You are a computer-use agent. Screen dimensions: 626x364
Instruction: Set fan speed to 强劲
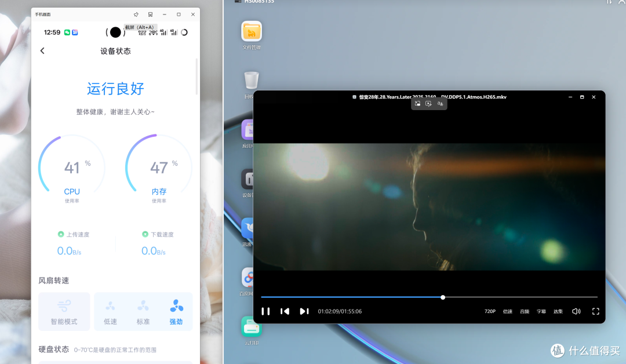coord(176,312)
